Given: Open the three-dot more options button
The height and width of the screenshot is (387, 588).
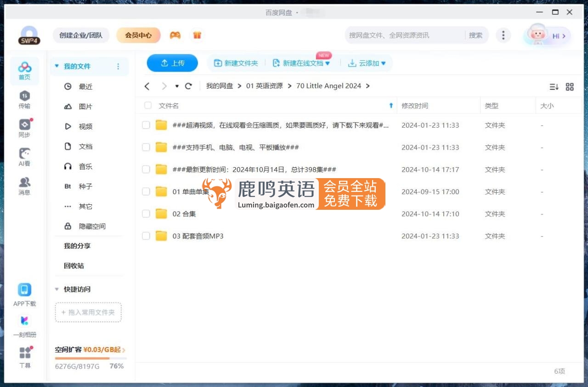Looking at the screenshot, I should point(503,35).
